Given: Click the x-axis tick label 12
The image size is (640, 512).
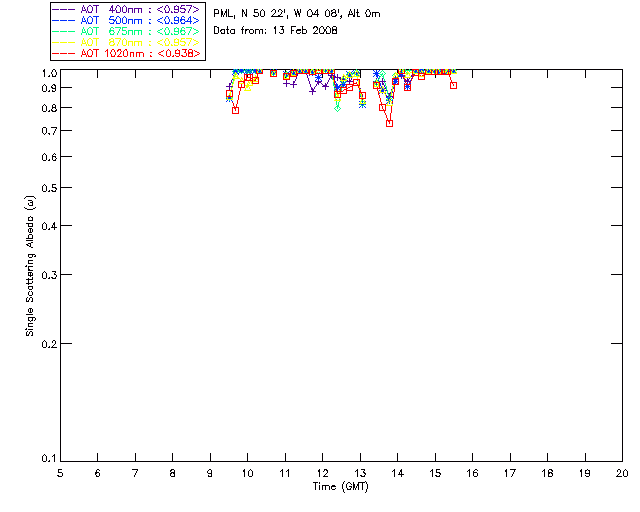Looking at the screenshot, I should pyautogui.click(x=322, y=473).
